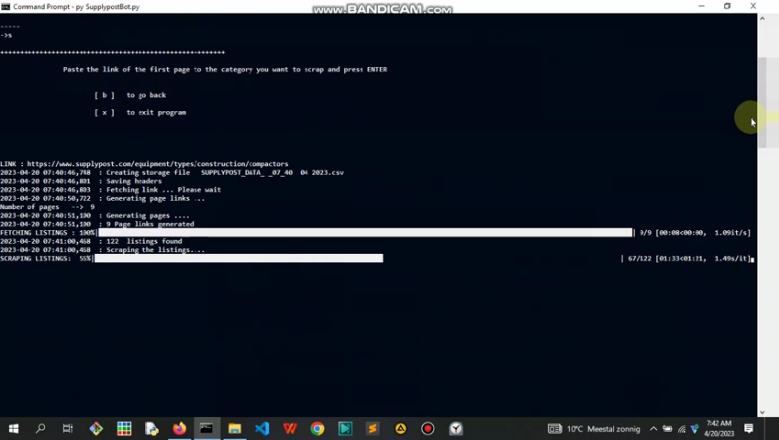Minimize the Command Prompt window
The height and width of the screenshot is (440, 779).
(x=701, y=6)
